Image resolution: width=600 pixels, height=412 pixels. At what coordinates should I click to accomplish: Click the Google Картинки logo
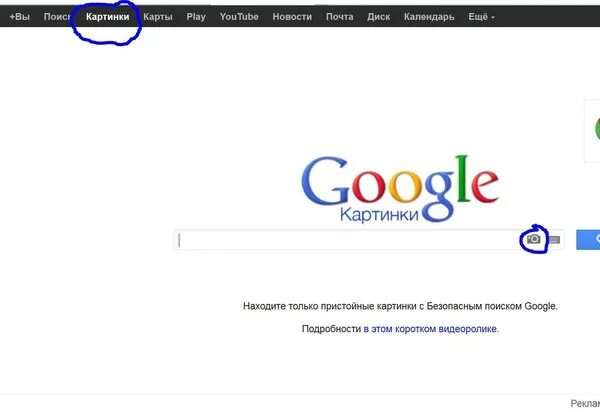click(400, 189)
